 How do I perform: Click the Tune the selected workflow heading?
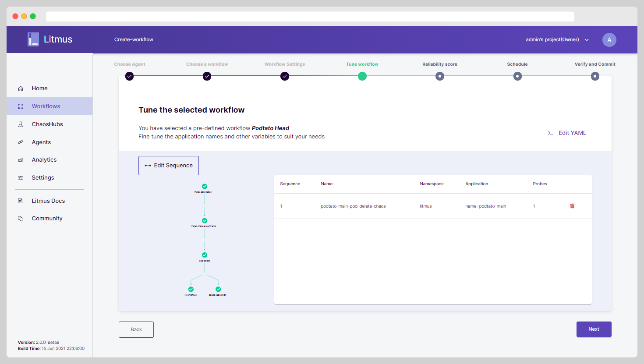191,110
